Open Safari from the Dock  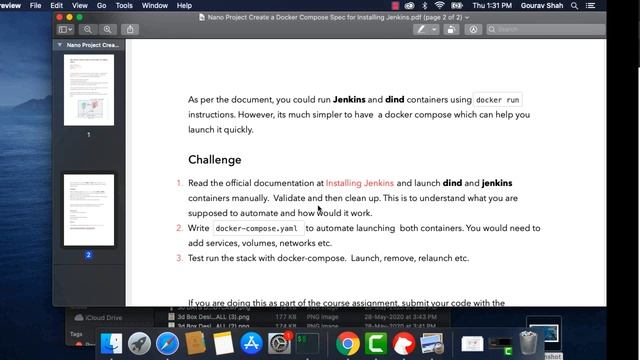point(167,343)
